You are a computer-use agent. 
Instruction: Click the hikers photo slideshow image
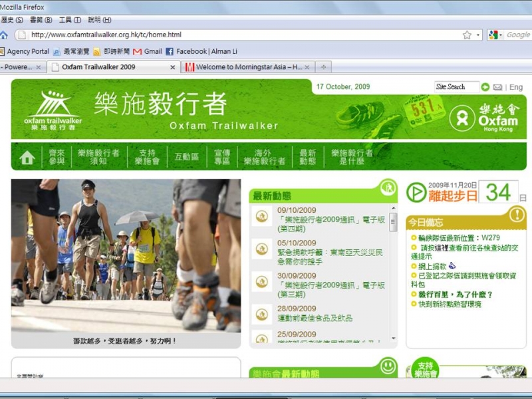pos(126,255)
